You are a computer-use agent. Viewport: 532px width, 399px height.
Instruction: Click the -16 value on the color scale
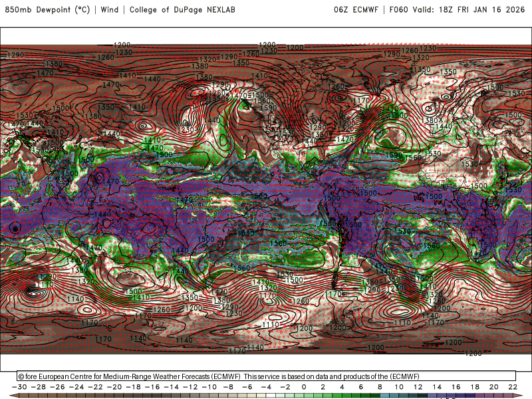152,387
